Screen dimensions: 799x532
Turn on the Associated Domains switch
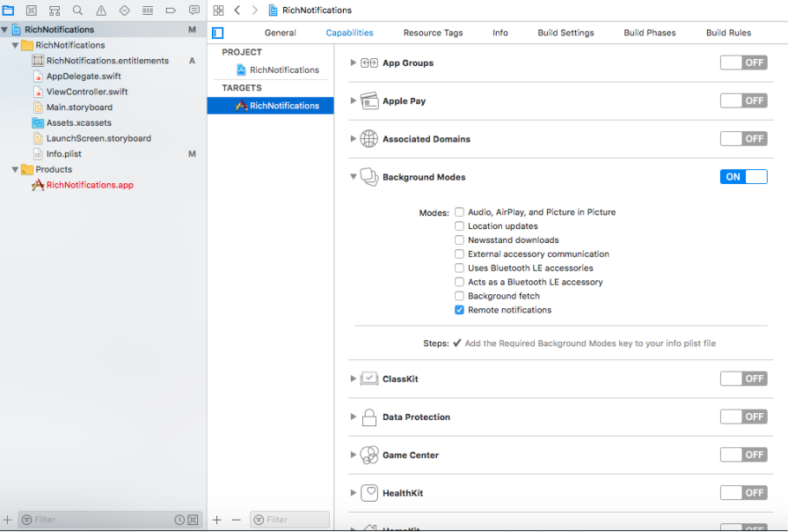click(x=743, y=139)
